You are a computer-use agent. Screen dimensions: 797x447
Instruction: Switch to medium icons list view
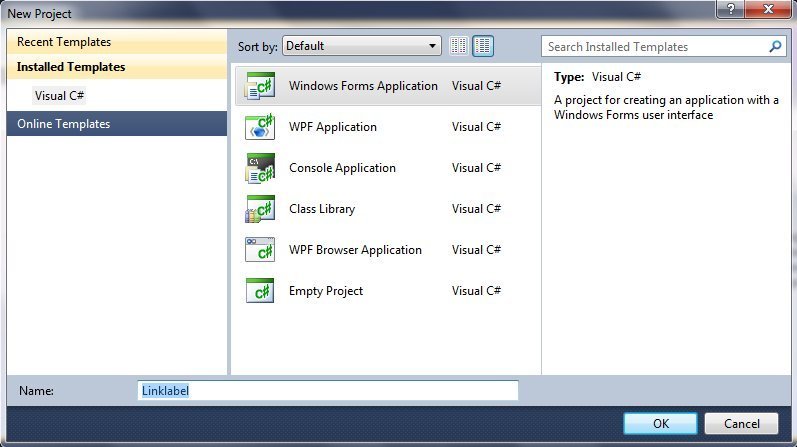click(483, 46)
